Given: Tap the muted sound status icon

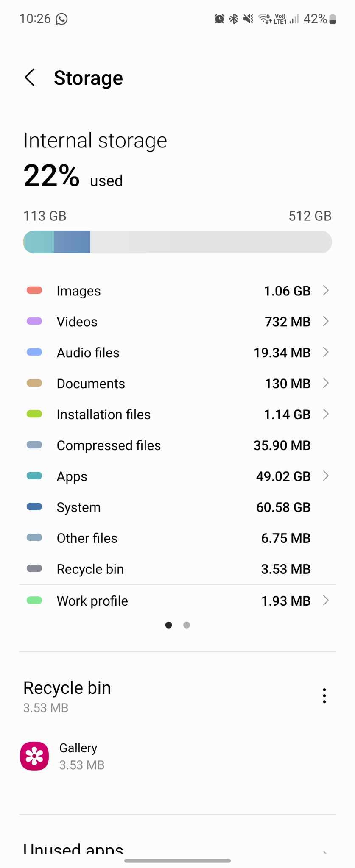Looking at the screenshot, I should tap(248, 19).
